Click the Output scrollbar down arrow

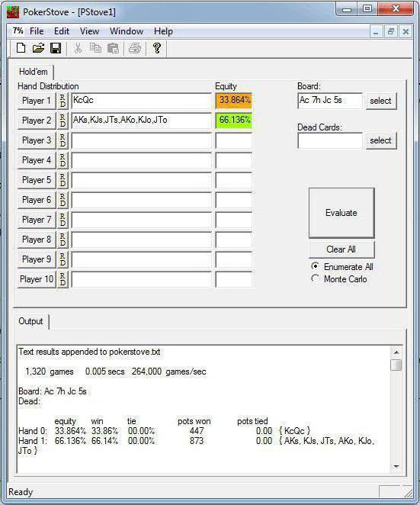tap(396, 467)
